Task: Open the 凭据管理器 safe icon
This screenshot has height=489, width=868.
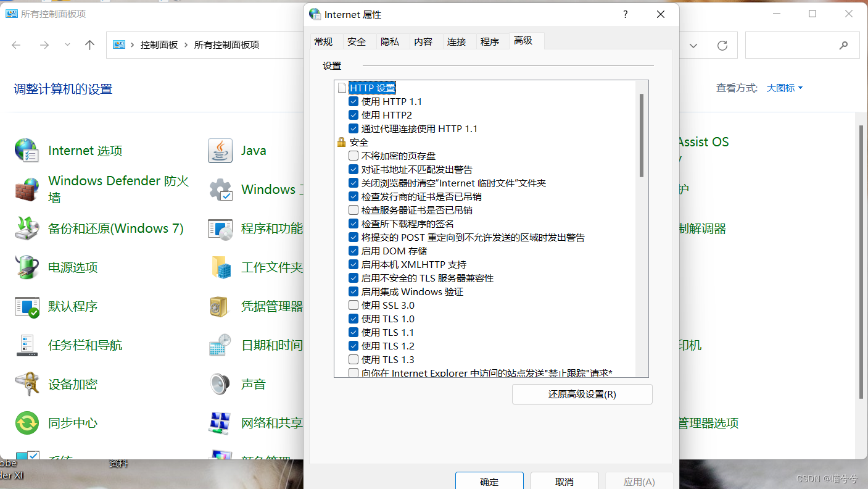Action: pyautogui.click(x=220, y=306)
